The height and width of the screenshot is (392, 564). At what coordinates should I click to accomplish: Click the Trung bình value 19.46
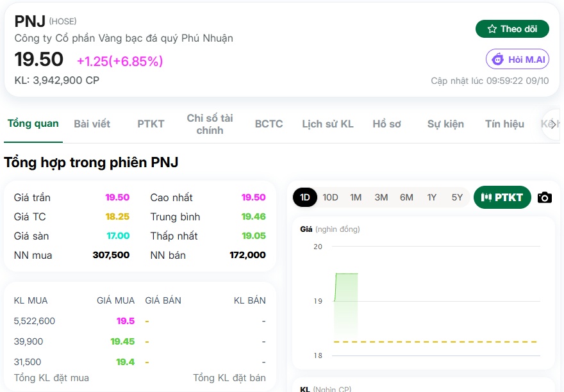254,216
